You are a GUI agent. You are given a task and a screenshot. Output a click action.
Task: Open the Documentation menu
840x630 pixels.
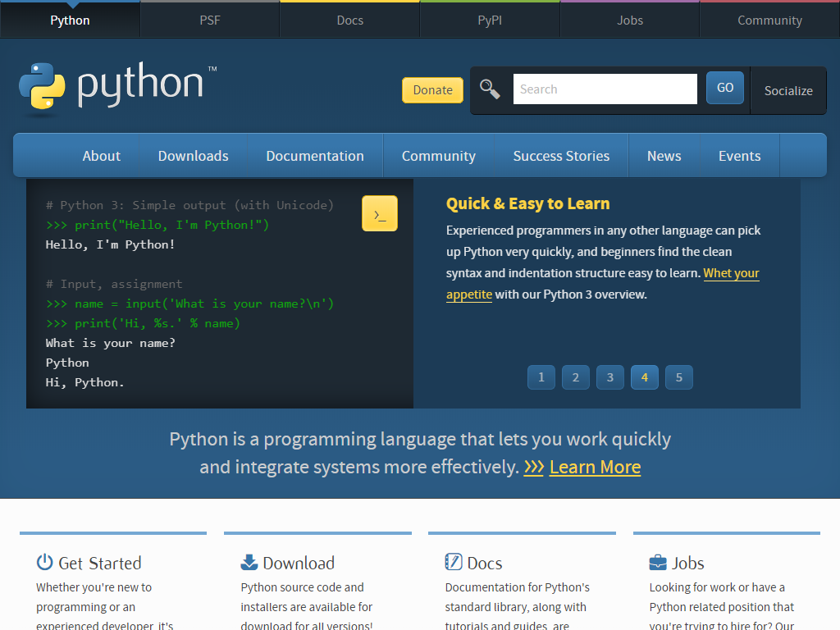pyautogui.click(x=315, y=156)
